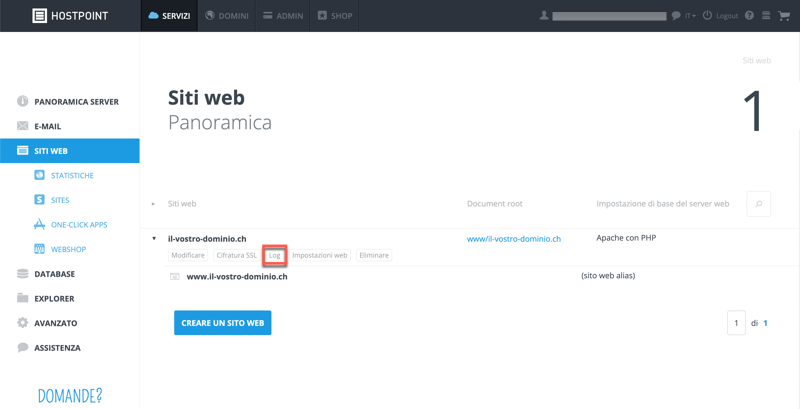Click the server stack icon in header

coord(766,15)
